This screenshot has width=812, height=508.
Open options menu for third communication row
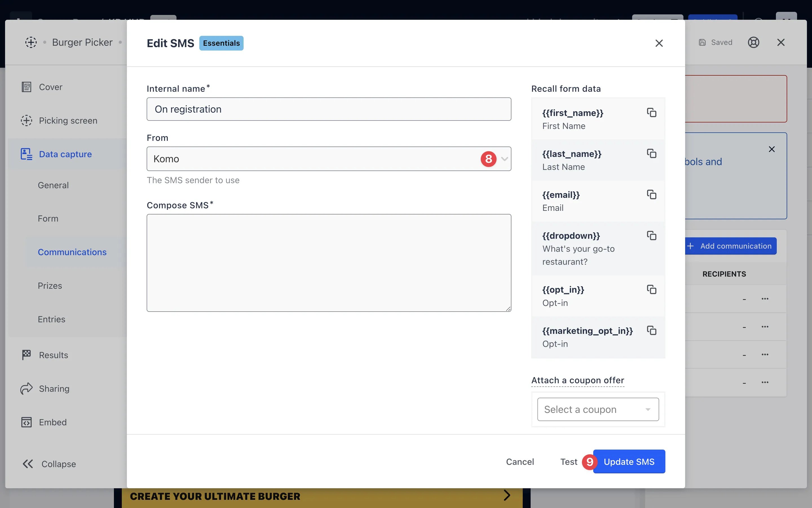pyautogui.click(x=765, y=354)
